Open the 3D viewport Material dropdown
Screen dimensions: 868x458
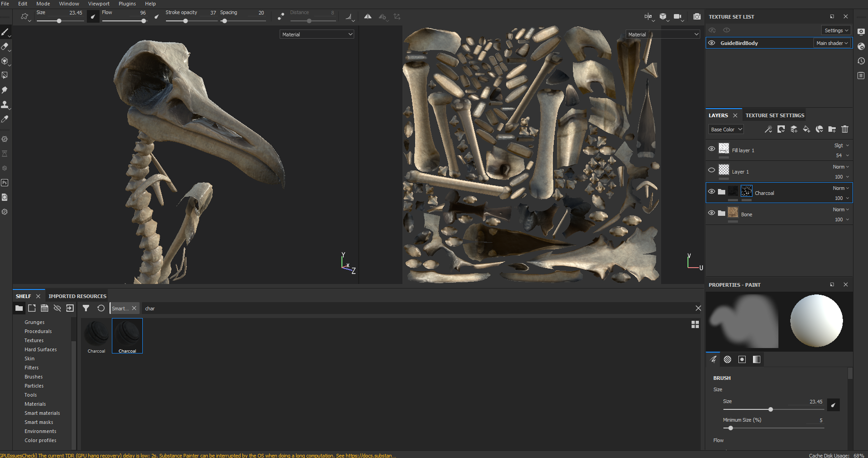[x=316, y=35]
